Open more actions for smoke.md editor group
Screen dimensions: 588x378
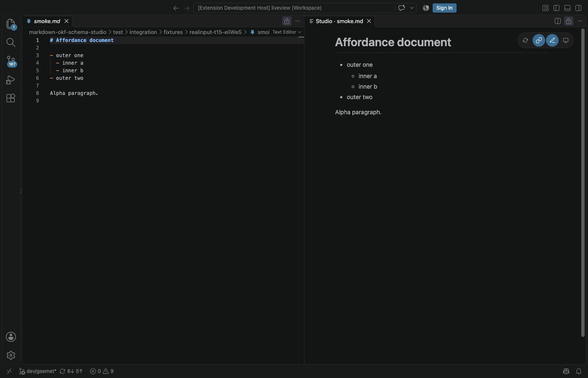[x=298, y=21]
